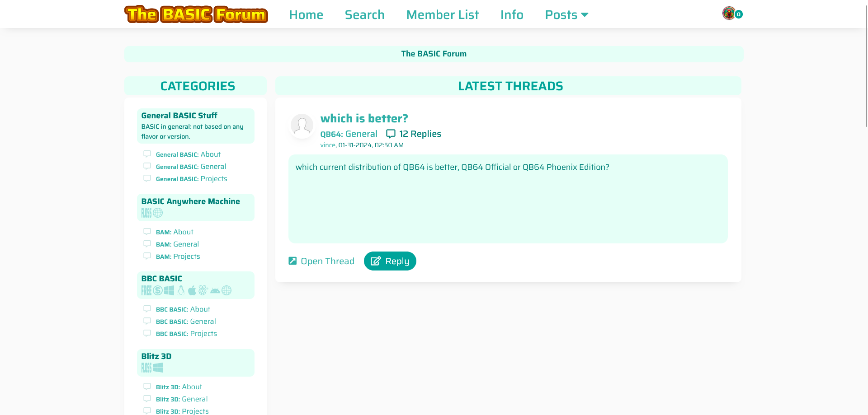Click the FLOSS icon under Blitz 3D
Screen dimensions: 868x415
(x=146, y=368)
